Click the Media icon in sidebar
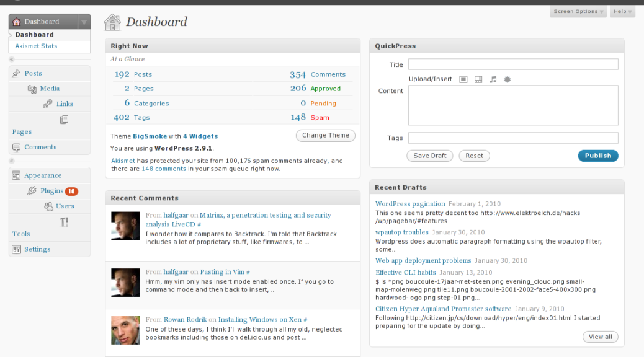The width and height of the screenshot is (644, 357). 32,89
